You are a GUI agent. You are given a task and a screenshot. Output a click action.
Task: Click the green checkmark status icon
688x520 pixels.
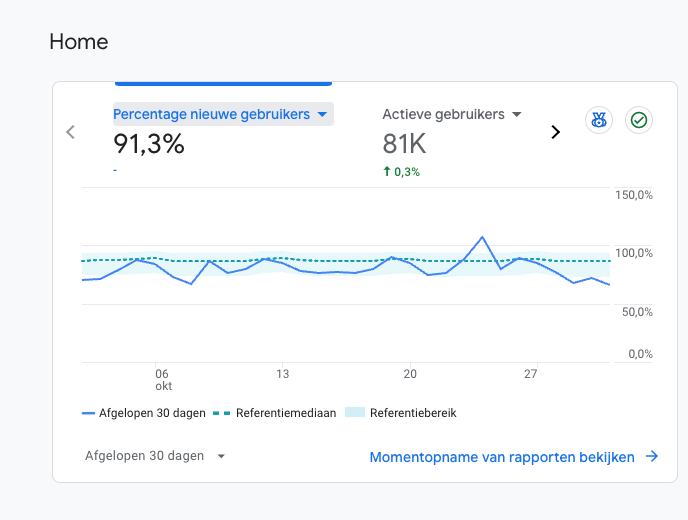coord(638,120)
